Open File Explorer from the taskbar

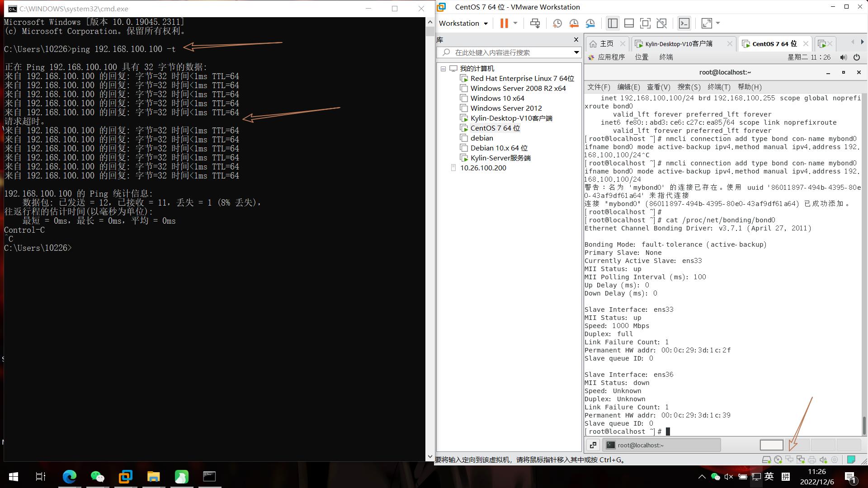click(153, 476)
